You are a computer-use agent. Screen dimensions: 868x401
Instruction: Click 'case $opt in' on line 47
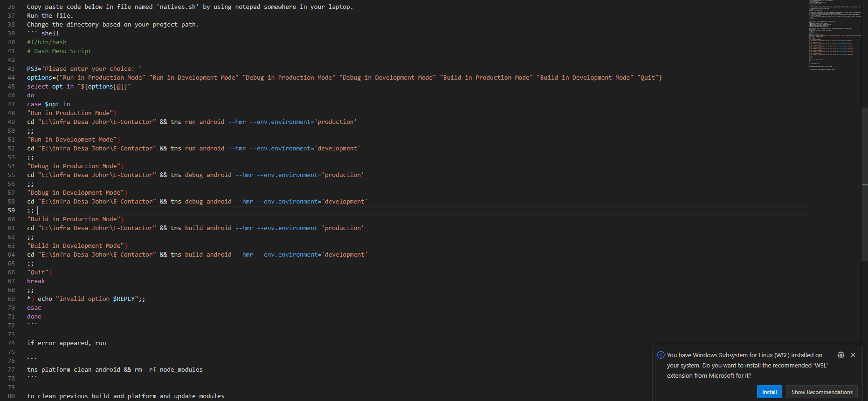[x=48, y=104]
